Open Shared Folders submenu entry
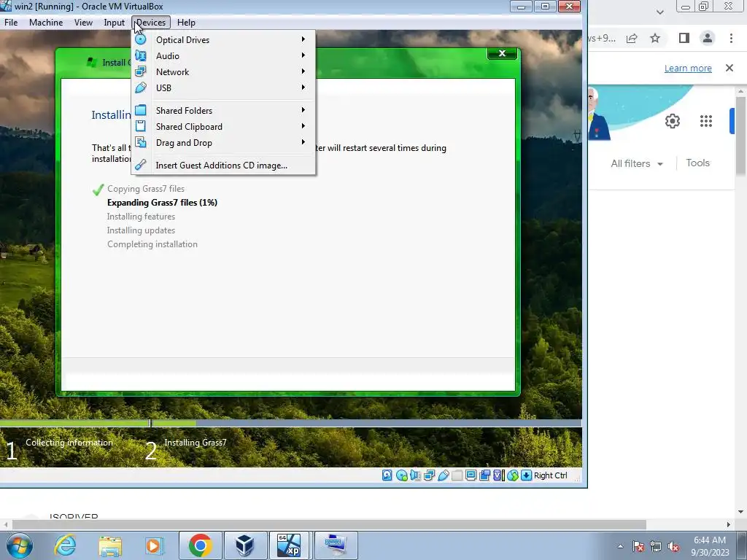747x560 pixels. pos(223,111)
